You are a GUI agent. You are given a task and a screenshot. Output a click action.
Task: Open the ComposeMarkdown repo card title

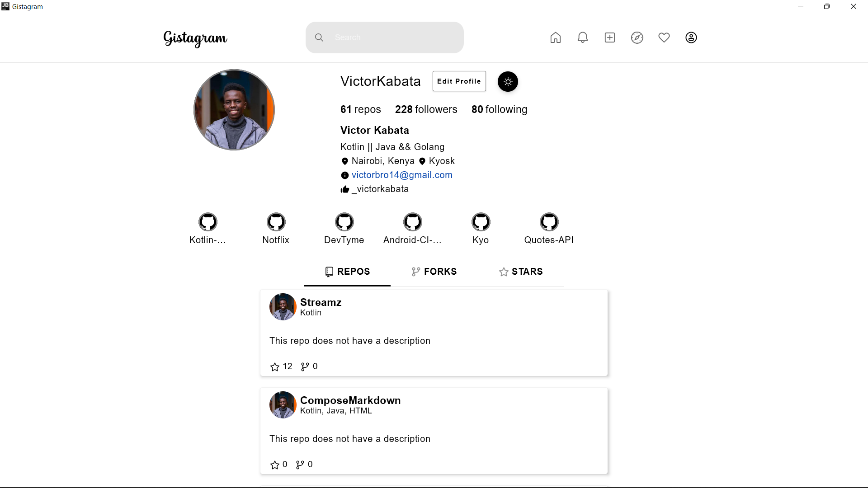coord(350,400)
